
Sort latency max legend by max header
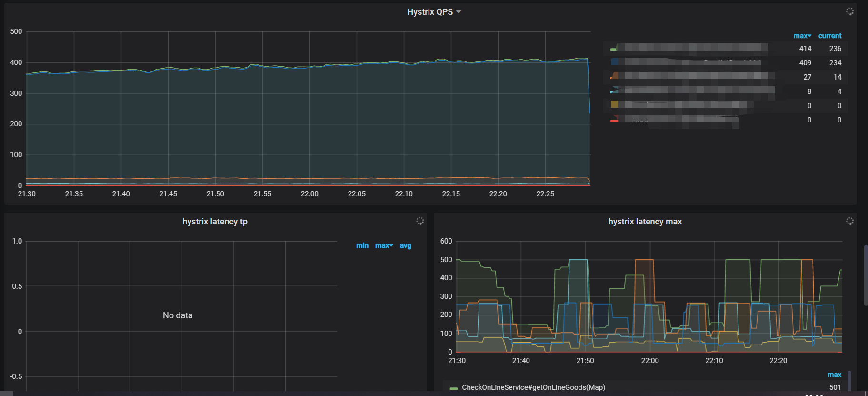pos(834,375)
